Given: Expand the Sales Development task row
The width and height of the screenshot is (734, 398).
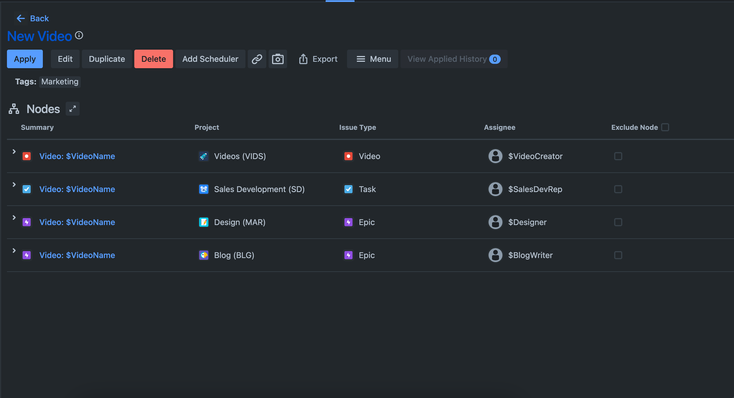Looking at the screenshot, I should pos(14,185).
